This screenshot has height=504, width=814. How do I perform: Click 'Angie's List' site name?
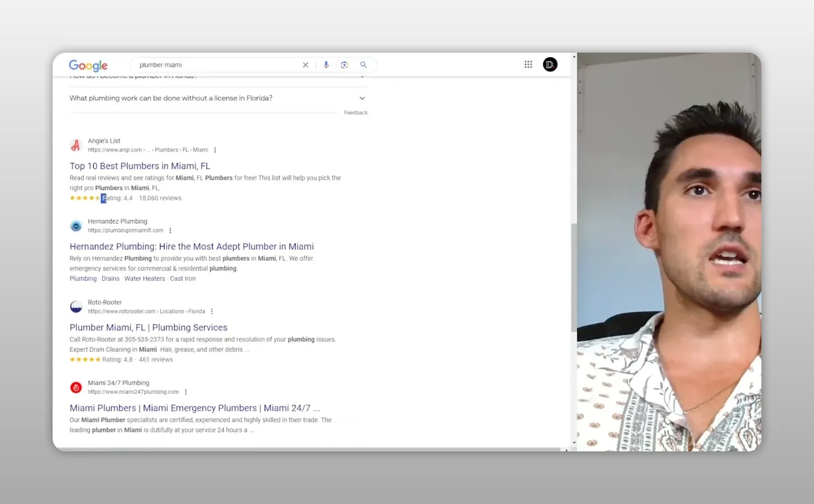[x=104, y=141]
